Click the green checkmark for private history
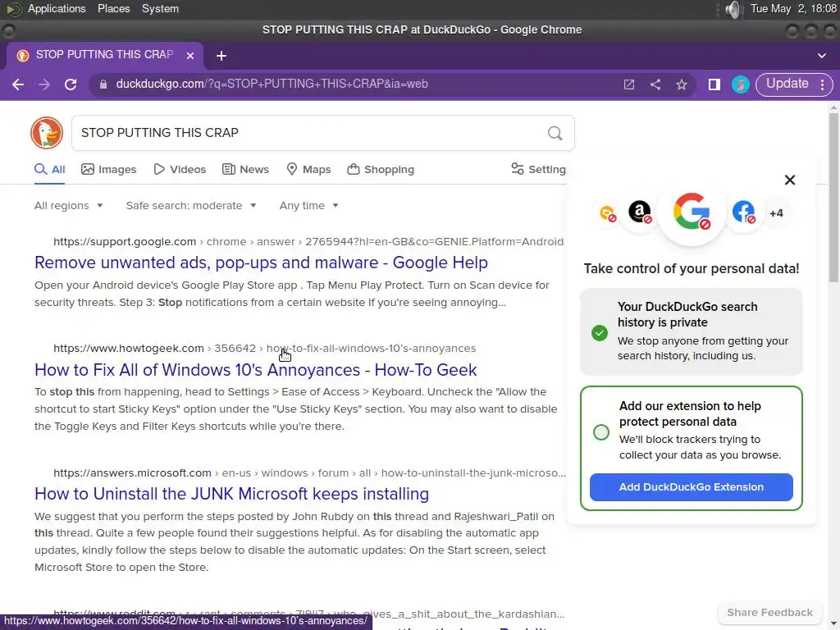 click(600, 333)
